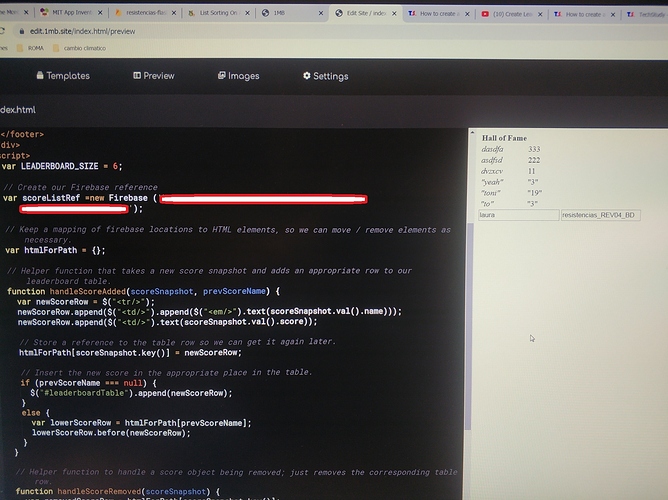Open the cambio climatico bookmark folder

click(79, 48)
